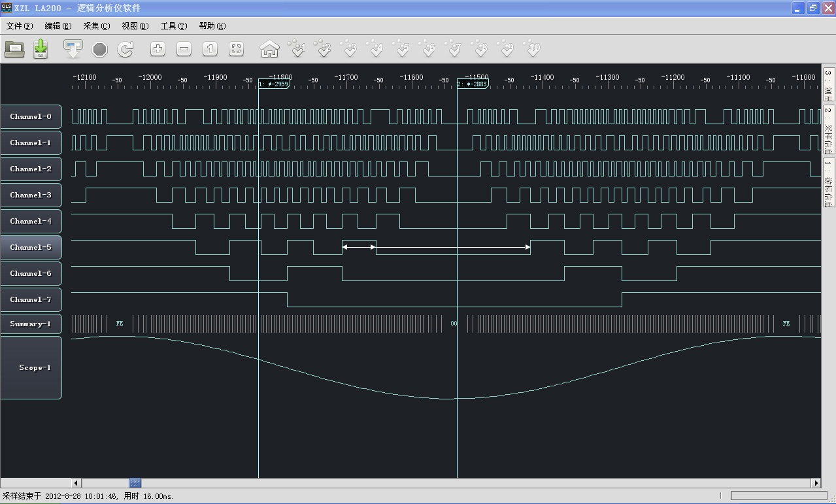Select the Channel-5 label button

(31, 248)
